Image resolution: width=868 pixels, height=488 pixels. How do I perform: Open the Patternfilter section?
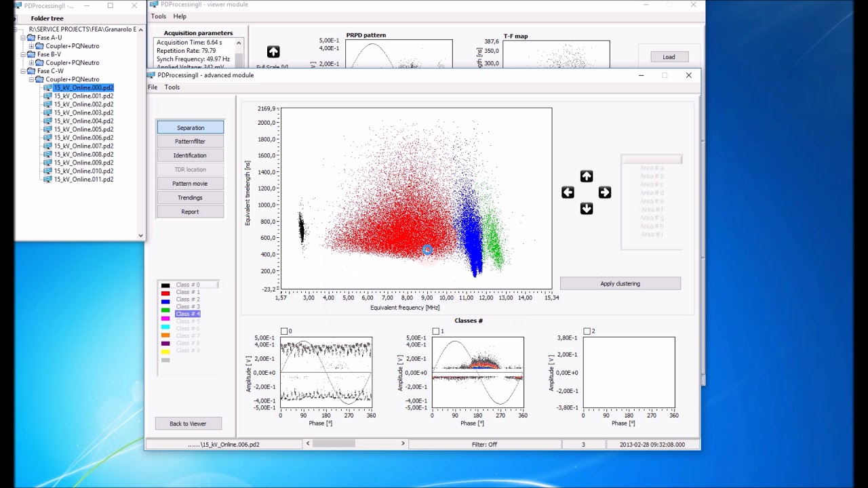pyautogui.click(x=191, y=142)
